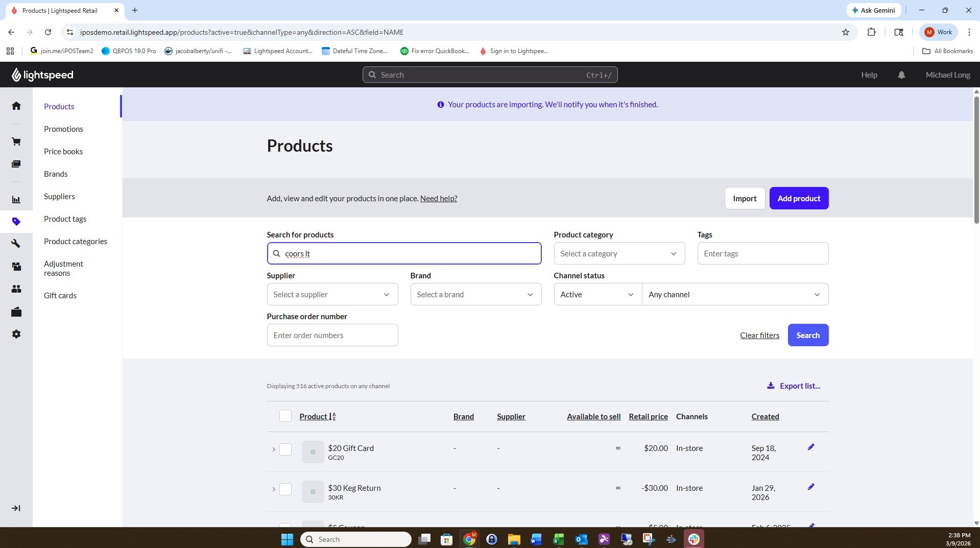Sort by the Created column header

click(x=765, y=417)
